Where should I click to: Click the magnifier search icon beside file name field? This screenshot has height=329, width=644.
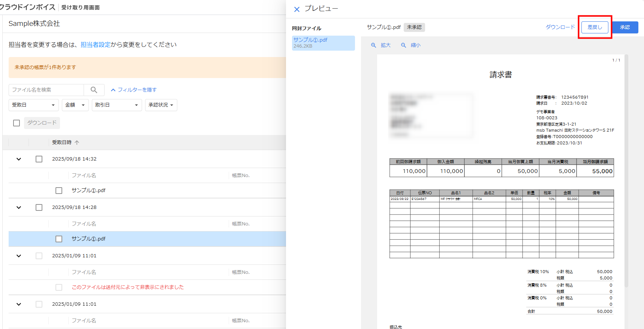coord(94,90)
